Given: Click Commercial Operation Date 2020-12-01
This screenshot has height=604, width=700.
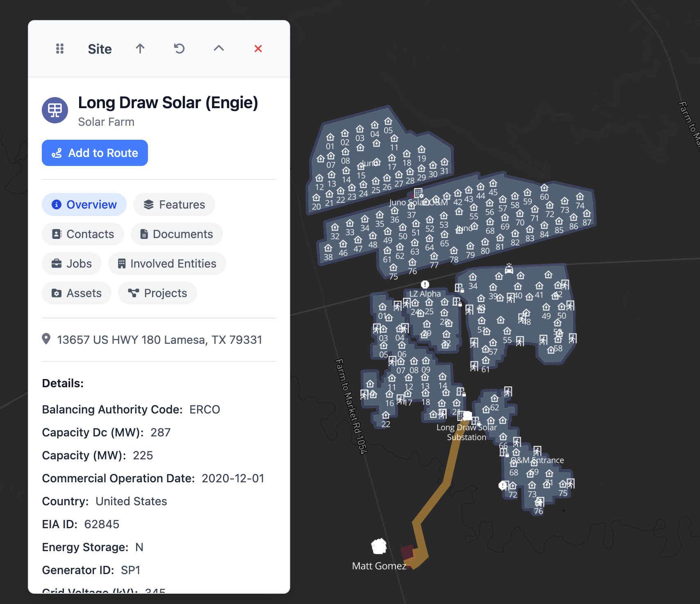Looking at the screenshot, I should pyautogui.click(x=233, y=478).
